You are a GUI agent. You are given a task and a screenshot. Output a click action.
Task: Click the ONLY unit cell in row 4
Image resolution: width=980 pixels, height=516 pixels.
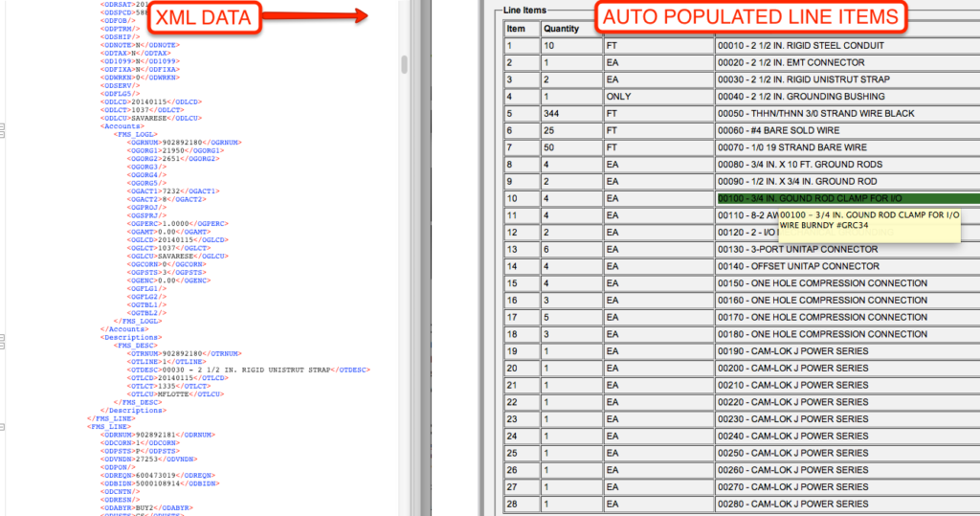[x=659, y=97]
